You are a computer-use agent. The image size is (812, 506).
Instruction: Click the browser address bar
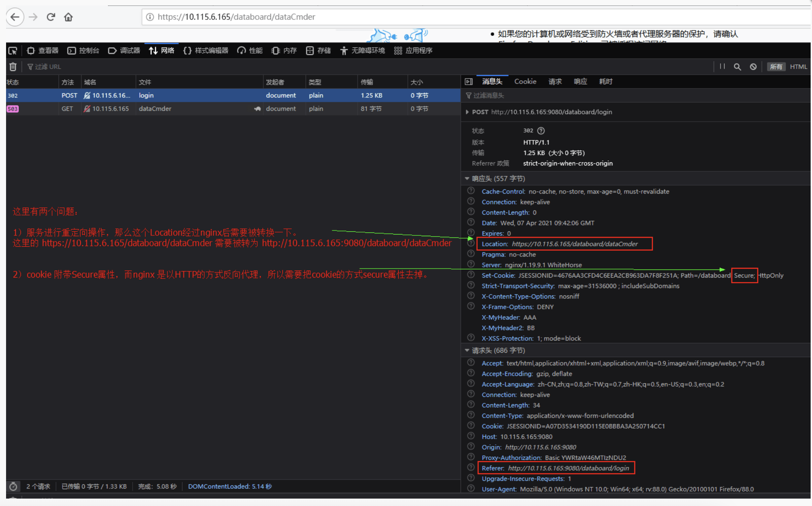pos(476,17)
